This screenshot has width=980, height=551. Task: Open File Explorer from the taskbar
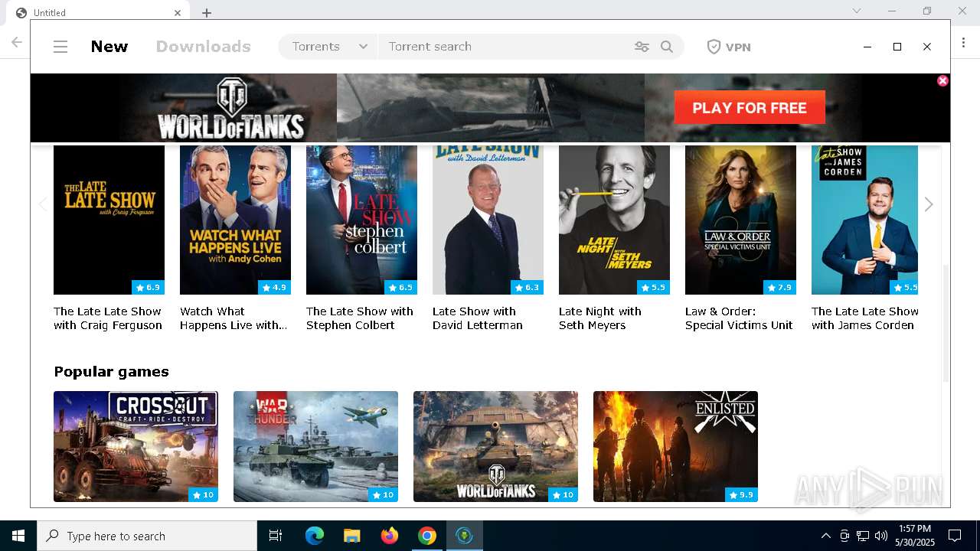point(352,536)
